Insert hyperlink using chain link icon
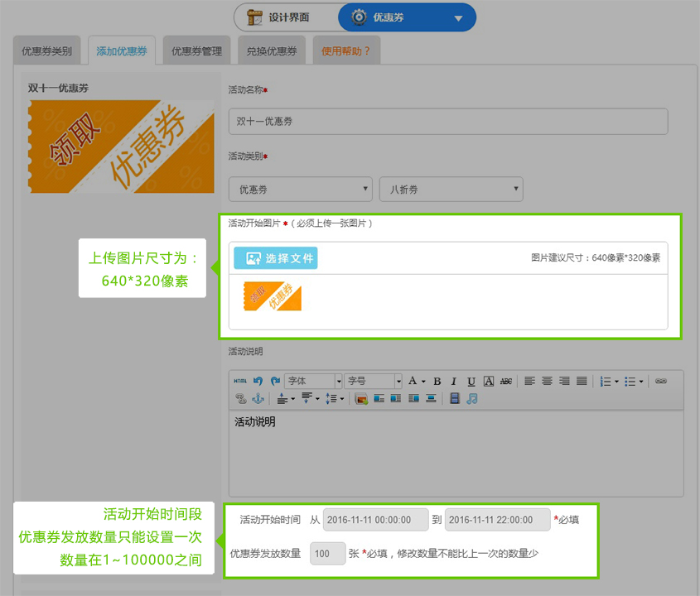 [661, 382]
